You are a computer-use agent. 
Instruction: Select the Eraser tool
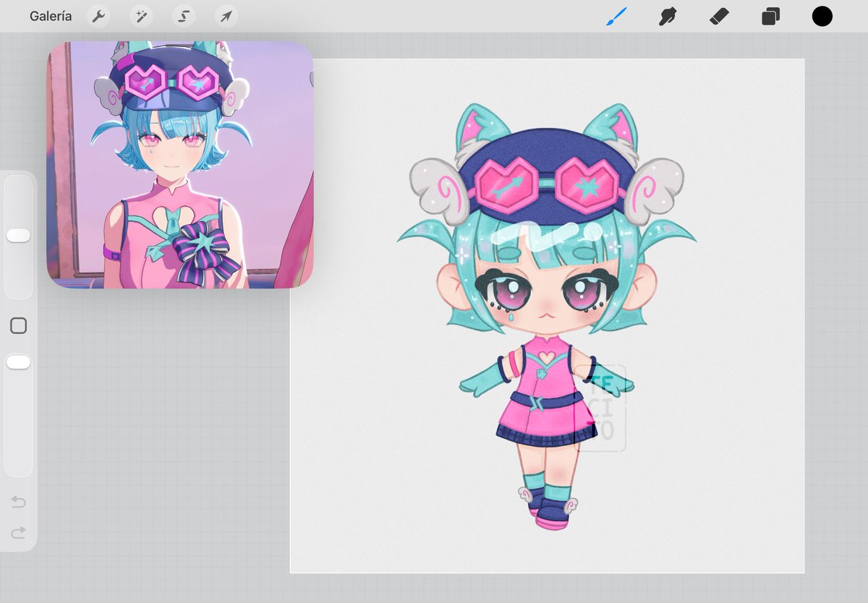pos(718,16)
